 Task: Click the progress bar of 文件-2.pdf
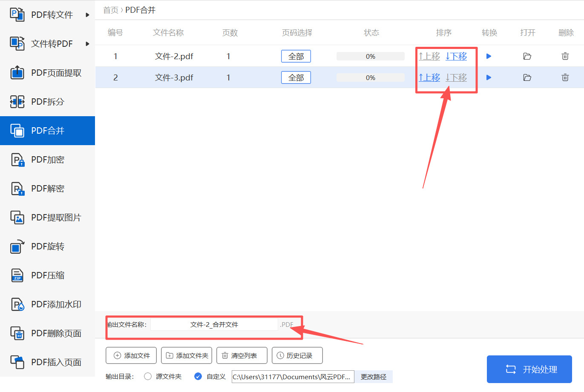pyautogui.click(x=370, y=56)
